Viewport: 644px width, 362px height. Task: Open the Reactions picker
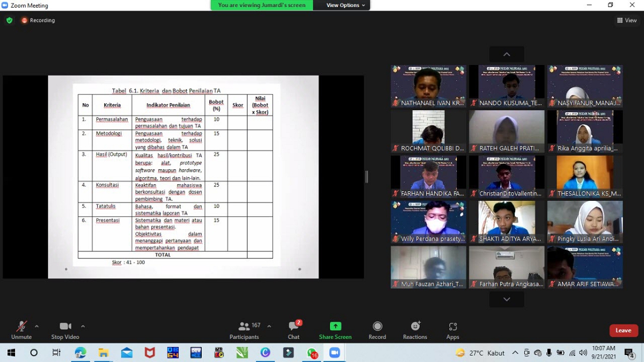(x=415, y=327)
